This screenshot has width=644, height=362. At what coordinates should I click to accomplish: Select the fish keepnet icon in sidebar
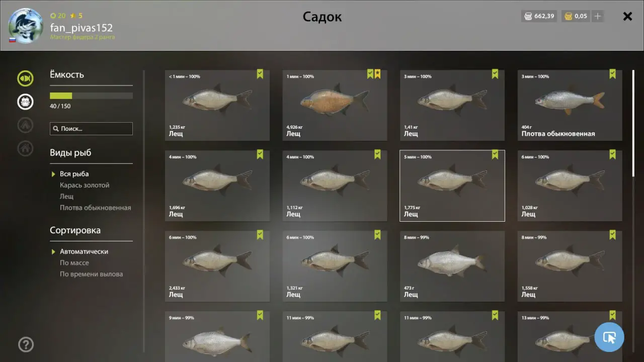coord(25,78)
